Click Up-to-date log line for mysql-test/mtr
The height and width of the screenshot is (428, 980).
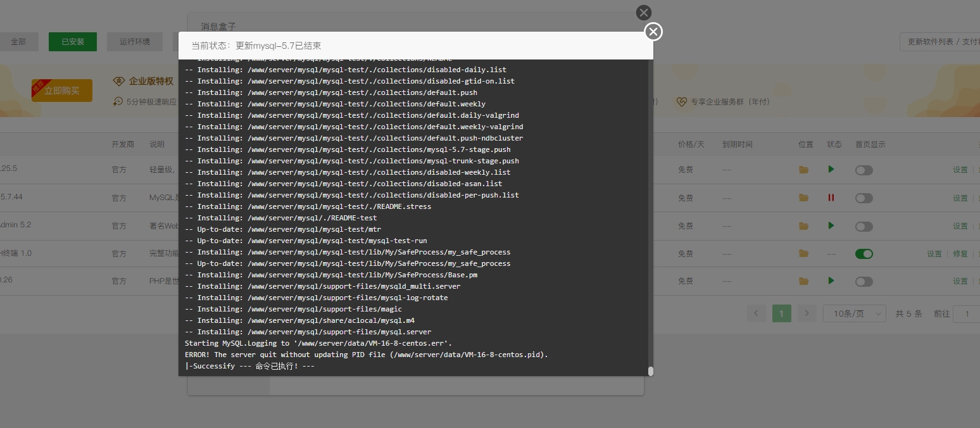tap(283, 229)
